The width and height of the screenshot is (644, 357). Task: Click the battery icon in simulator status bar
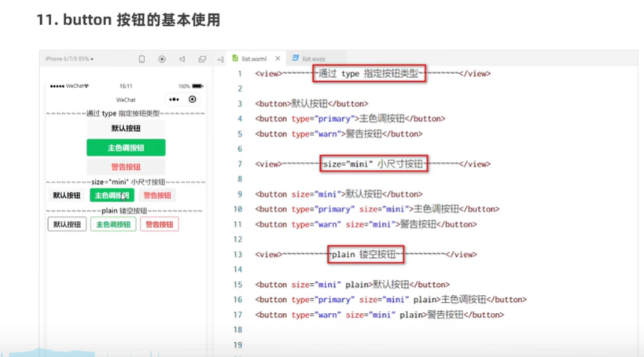pos(197,86)
